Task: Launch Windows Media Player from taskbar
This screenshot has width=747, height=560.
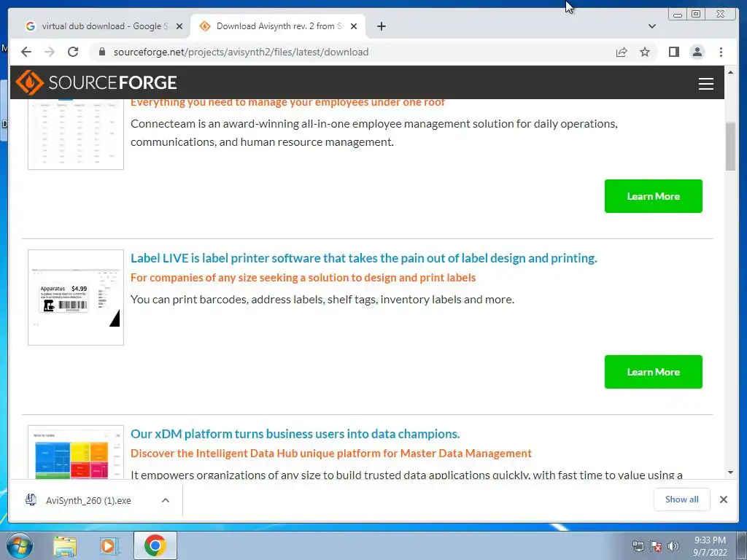Action: tap(109, 546)
